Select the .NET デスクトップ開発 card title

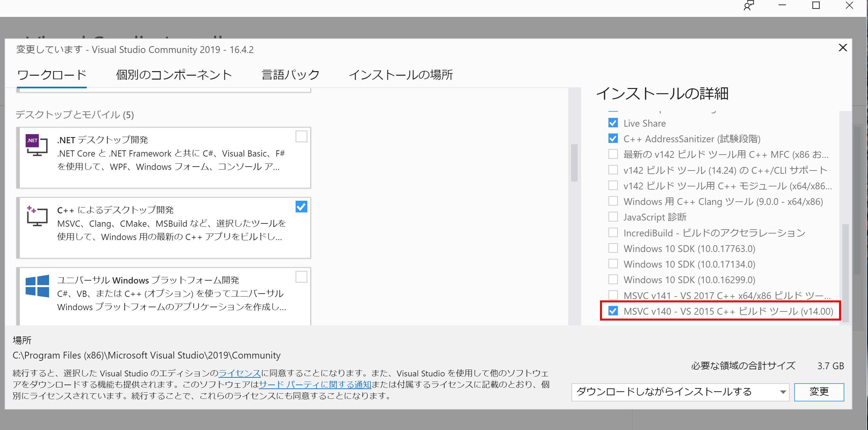pos(102,140)
